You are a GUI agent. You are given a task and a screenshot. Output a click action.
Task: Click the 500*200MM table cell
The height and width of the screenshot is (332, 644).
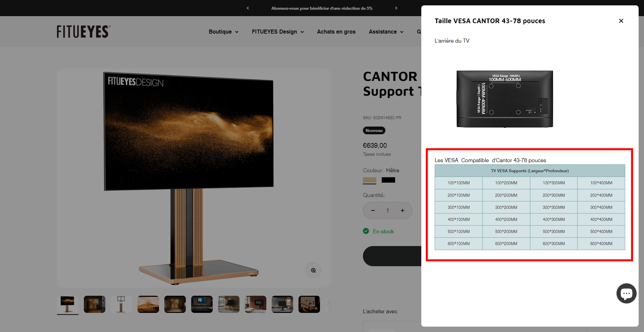(506, 231)
